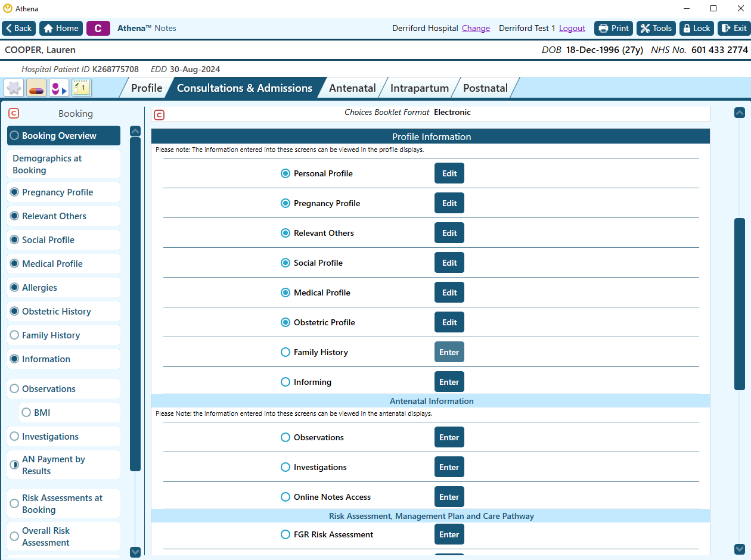Click the purple patient with arrow icon
This screenshot has height=560, width=751.
point(59,88)
